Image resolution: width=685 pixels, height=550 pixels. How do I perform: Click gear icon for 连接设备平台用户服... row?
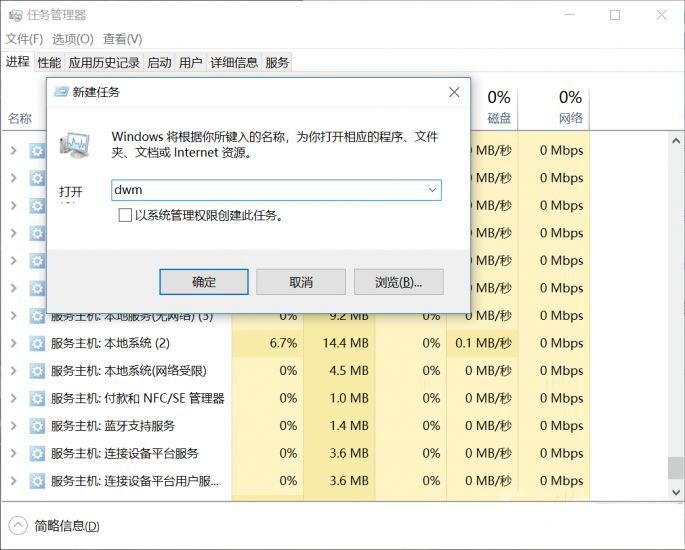click(x=37, y=481)
